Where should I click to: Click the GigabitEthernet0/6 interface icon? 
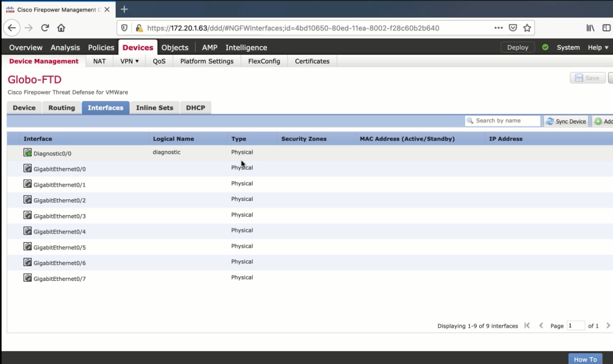coord(27,262)
